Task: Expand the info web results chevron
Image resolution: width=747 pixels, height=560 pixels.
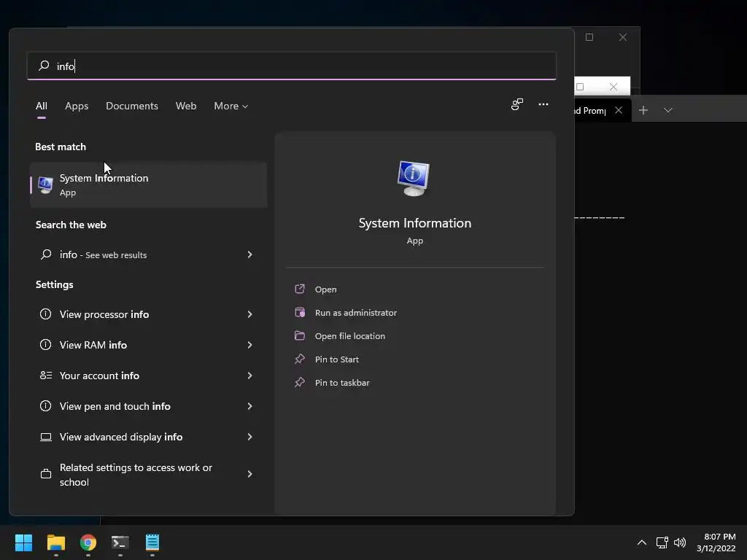Action: click(x=249, y=254)
